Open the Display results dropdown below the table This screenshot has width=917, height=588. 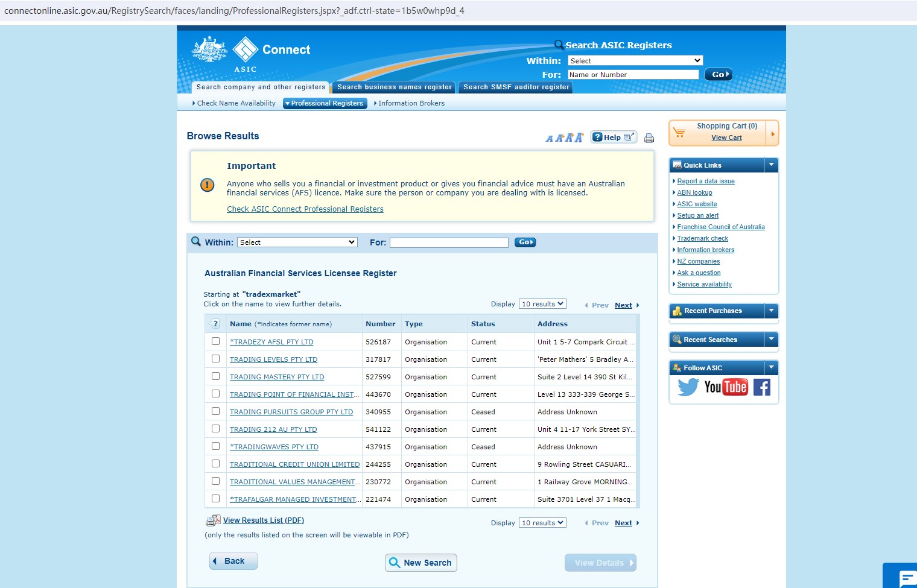(542, 523)
